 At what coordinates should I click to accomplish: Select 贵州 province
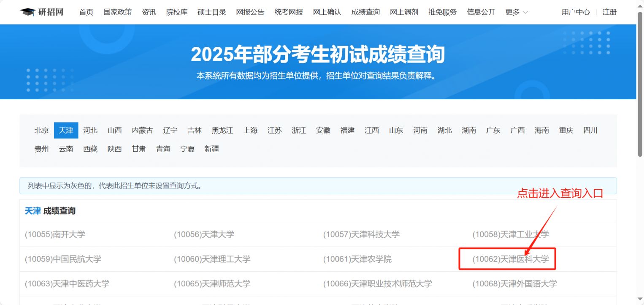tap(42, 149)
